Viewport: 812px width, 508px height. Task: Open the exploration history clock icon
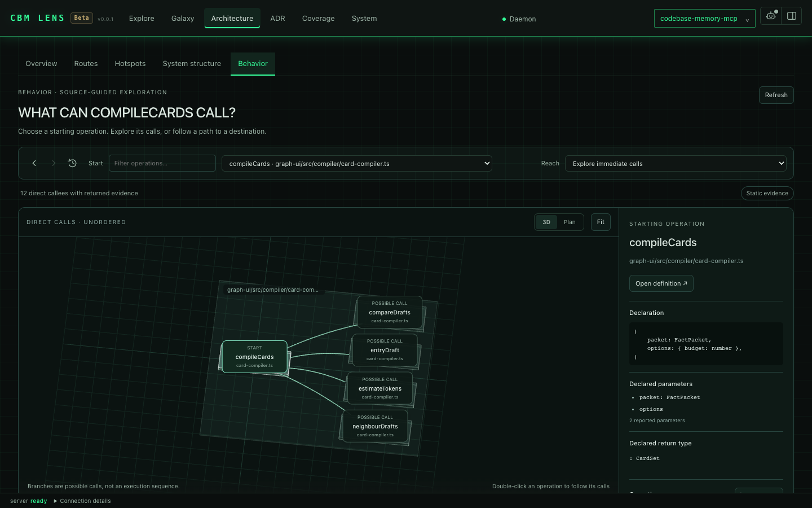click(x=72, y=163)
